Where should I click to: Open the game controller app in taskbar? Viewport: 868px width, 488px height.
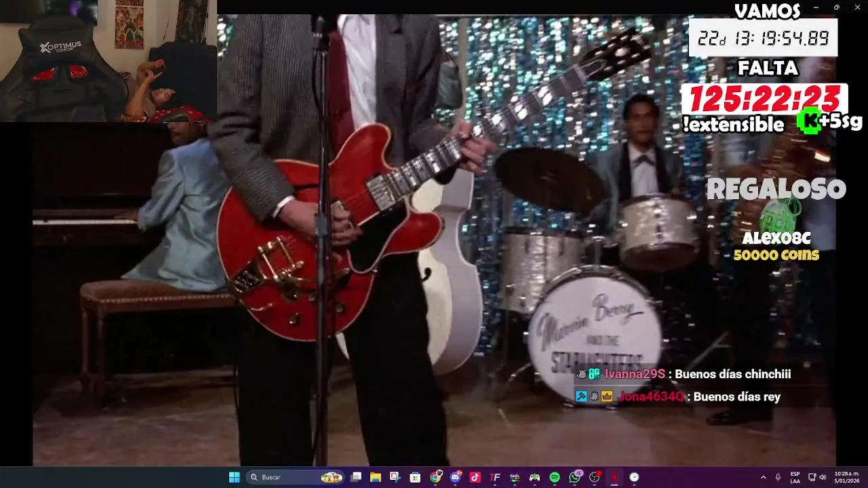tap(534, 477)
